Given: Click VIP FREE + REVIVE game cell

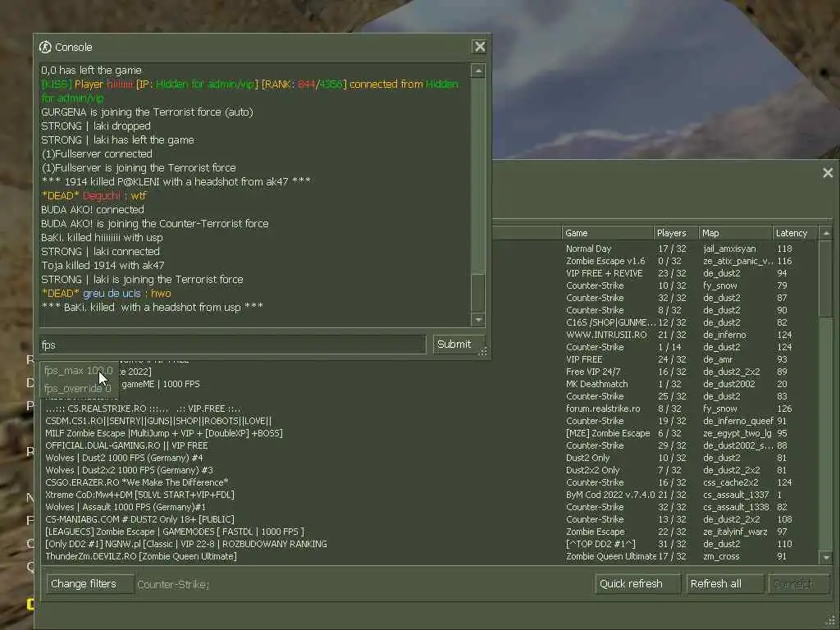Looking at the screenshot, I should pos(605,273).
